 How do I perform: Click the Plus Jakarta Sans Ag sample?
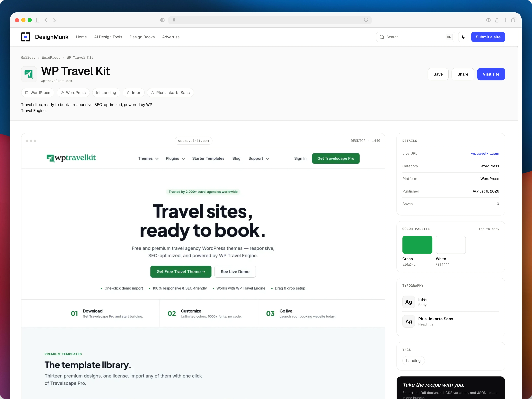(x=408, y=321)
